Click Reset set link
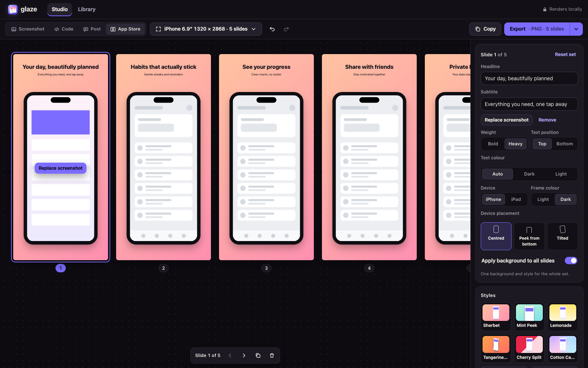Image resolution: width=588 pixels, height=368 pixels. click(x=565, y=54)
